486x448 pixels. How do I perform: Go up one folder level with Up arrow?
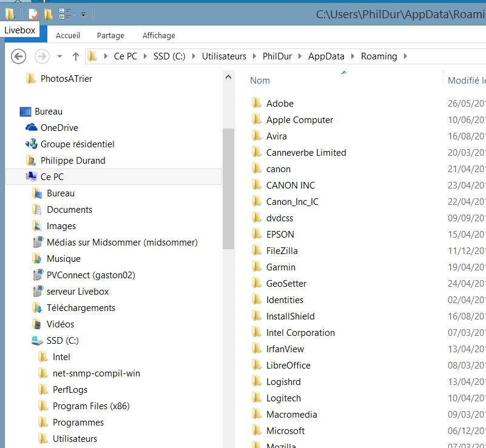pyautogui.click(x=76, y=56)
